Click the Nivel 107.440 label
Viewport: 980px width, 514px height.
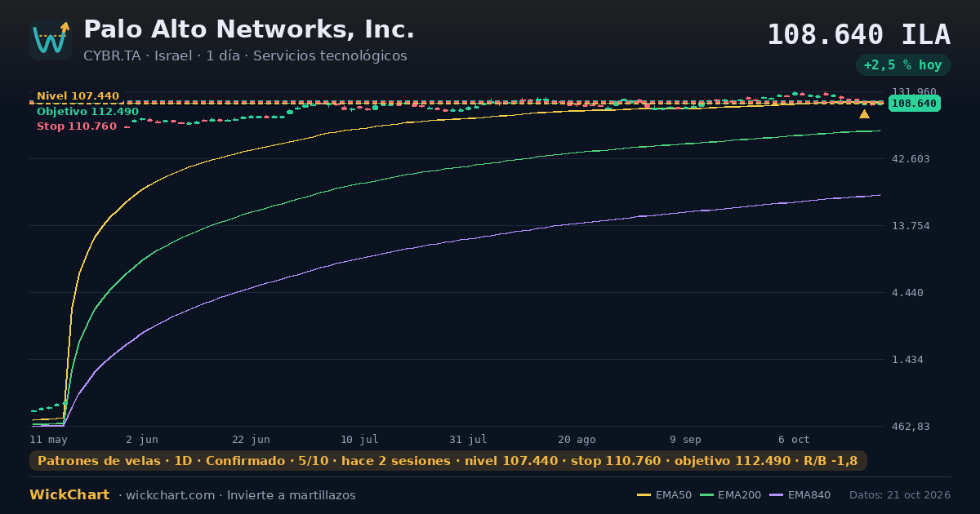[78, 96]
